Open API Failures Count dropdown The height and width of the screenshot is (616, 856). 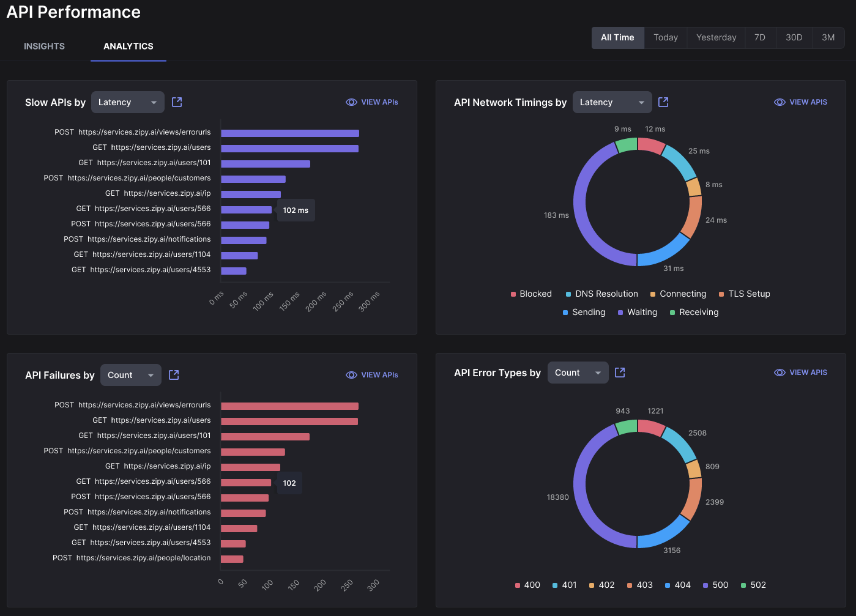point(130,375)
